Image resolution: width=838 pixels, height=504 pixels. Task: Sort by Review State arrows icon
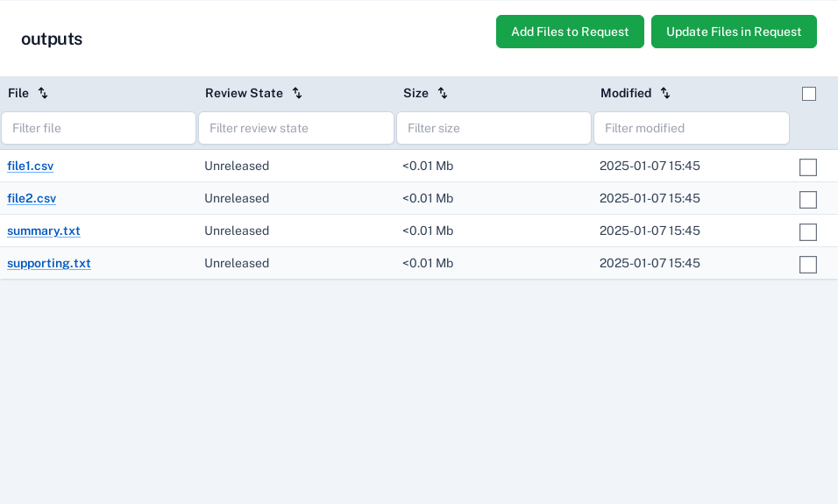(x=297, y=93)
